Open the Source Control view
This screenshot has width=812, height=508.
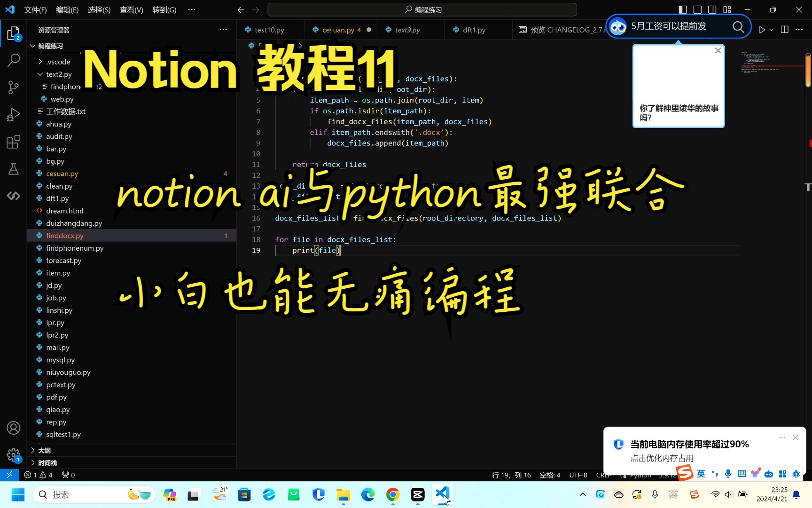(13, 87)
